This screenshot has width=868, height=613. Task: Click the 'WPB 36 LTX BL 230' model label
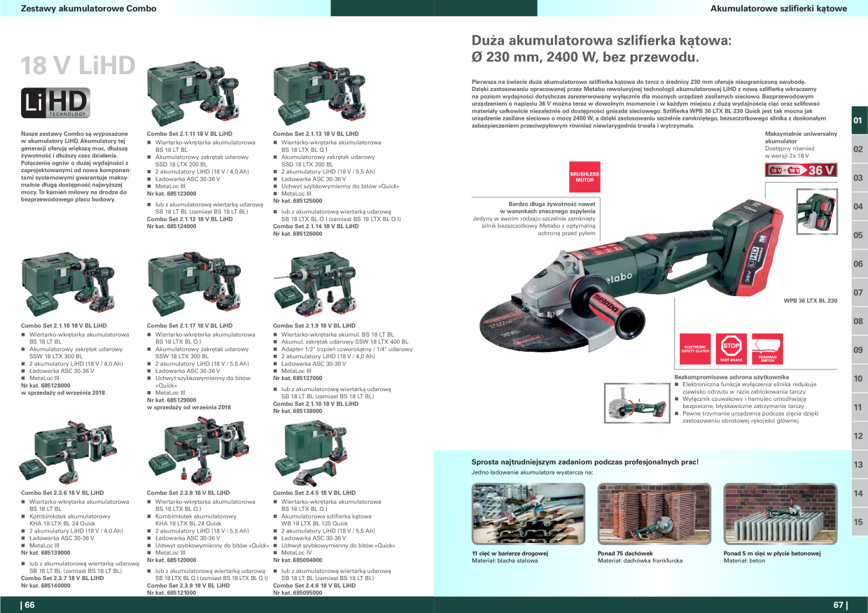[x=810, y=300]
